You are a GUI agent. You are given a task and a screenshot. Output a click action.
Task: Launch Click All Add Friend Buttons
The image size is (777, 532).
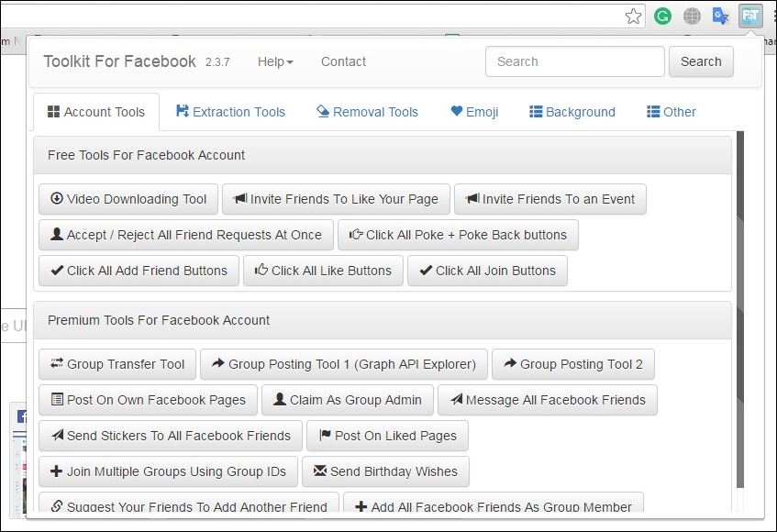(139, 271)
